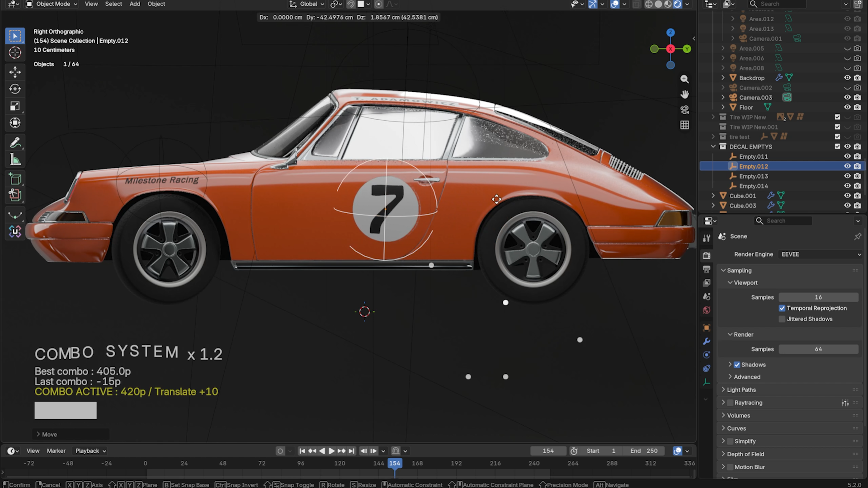This screenshot has width=868, height=488.
Task: Disable Temporal Reprojection checkbox
Action: point(782,308)
